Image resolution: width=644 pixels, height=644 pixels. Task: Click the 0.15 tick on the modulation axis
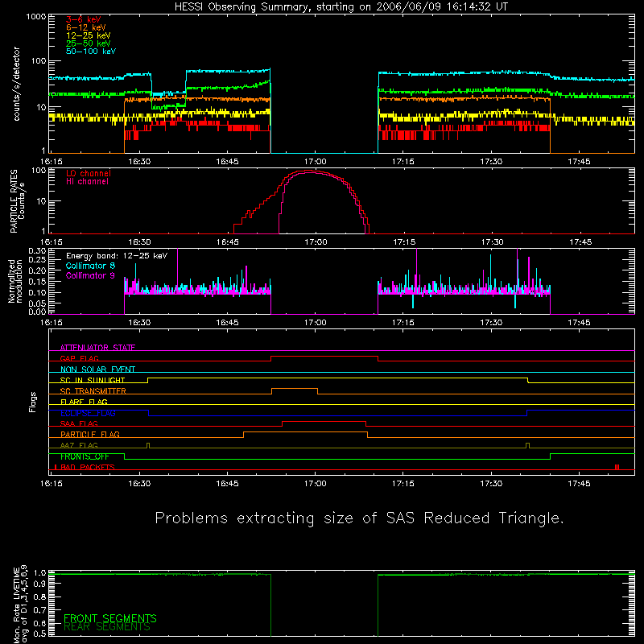37,282
